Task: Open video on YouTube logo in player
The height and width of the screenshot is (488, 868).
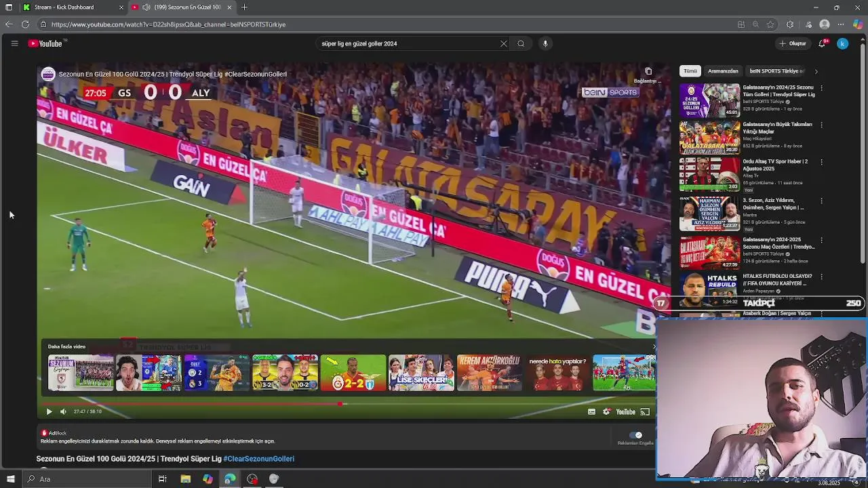Action: tap(626, 411)
